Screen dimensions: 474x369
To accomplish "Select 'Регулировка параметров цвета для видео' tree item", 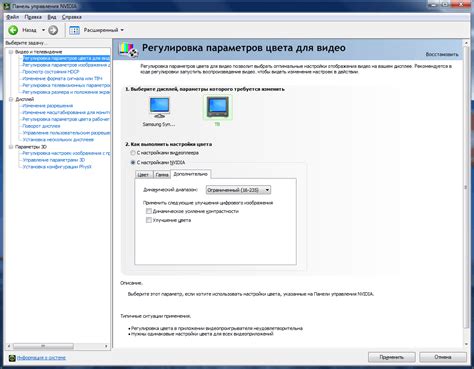I will click(x=66, y=58).
